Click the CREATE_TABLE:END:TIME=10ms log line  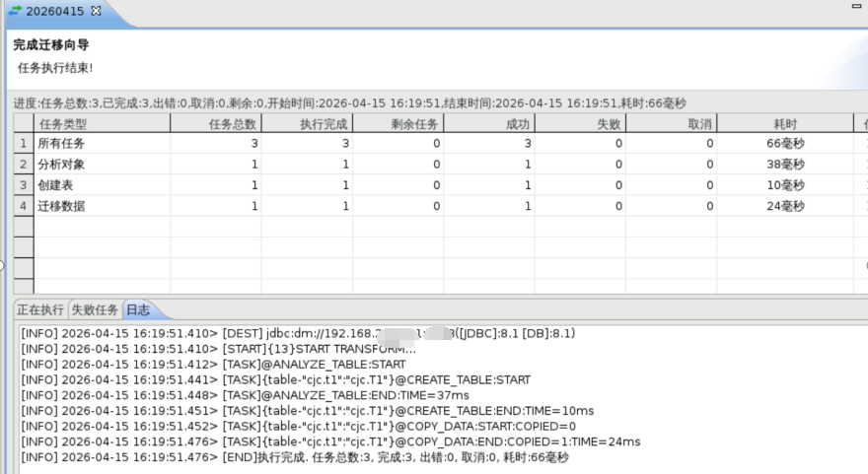coord(308,411)
